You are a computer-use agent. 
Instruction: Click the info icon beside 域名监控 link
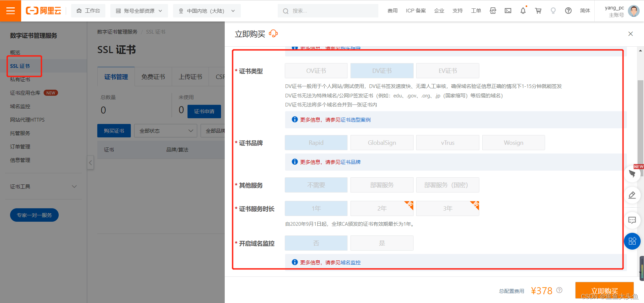tap(294, 262)
